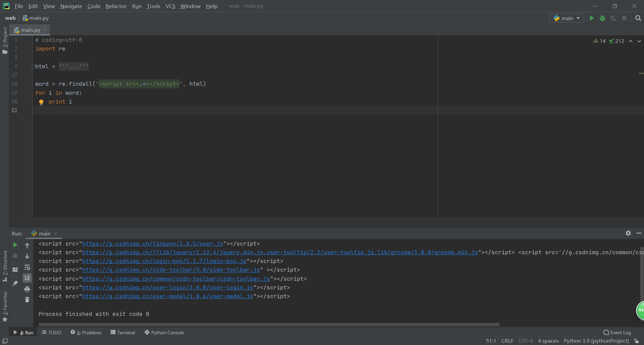Select the main.py editor tab

coord(30,30)
